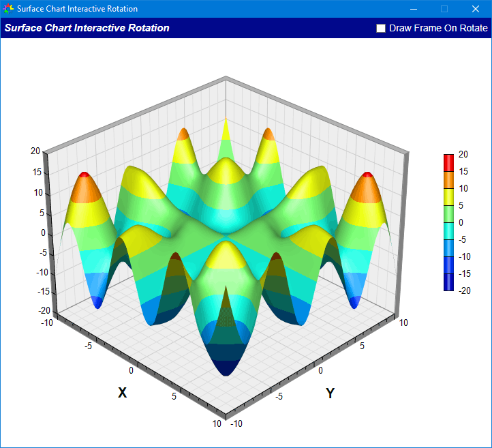Click the legend label "20"
The width and height of the screenshot is (492, 448).
463,155
